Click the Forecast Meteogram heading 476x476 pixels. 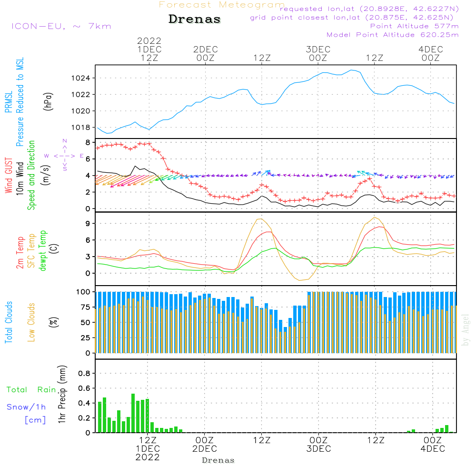(222, 5)
